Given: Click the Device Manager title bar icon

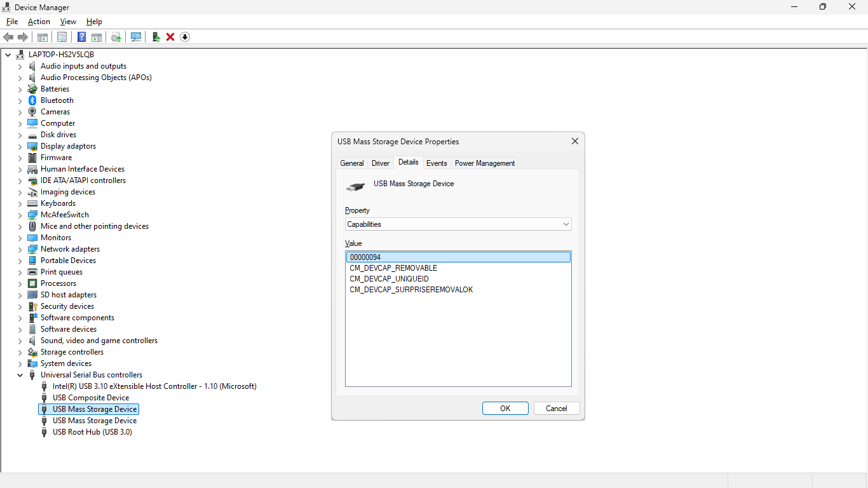Looking at the screenshot, I should tap(7, 7).
